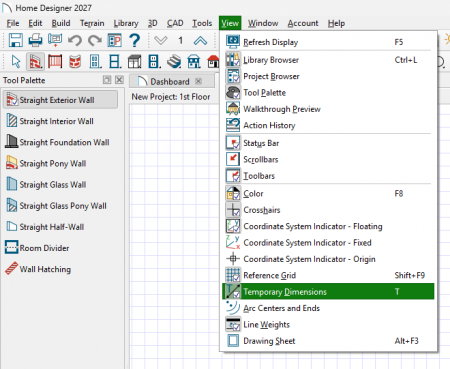Screen dimensions: 450x369
Task: Close the Dashboard tab
Action: [x=199, y=81]
